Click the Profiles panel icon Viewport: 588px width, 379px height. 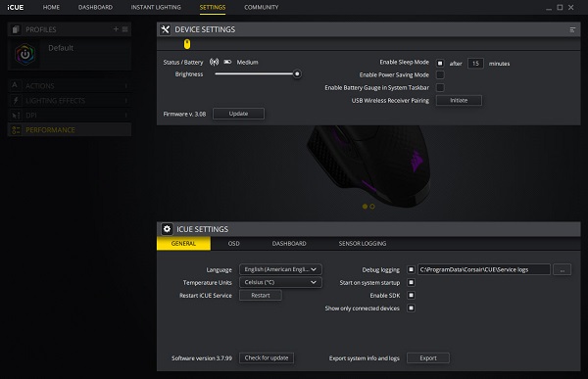coord(16,29)
